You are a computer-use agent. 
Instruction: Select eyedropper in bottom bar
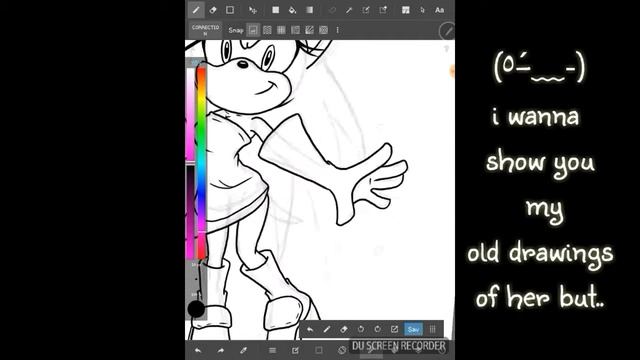pyautogui.click(x=243, y=350)
